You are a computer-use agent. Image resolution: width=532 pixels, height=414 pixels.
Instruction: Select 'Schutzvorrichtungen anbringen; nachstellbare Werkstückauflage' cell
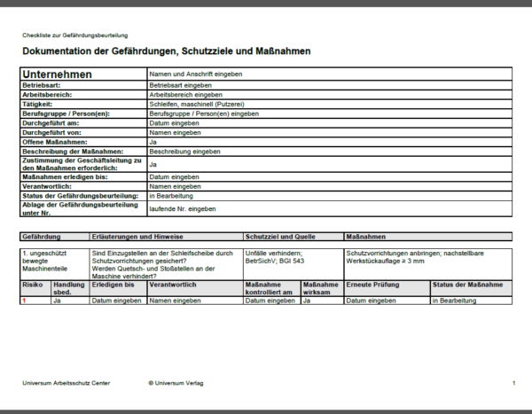pyautogui.click(x=428, y=264)
